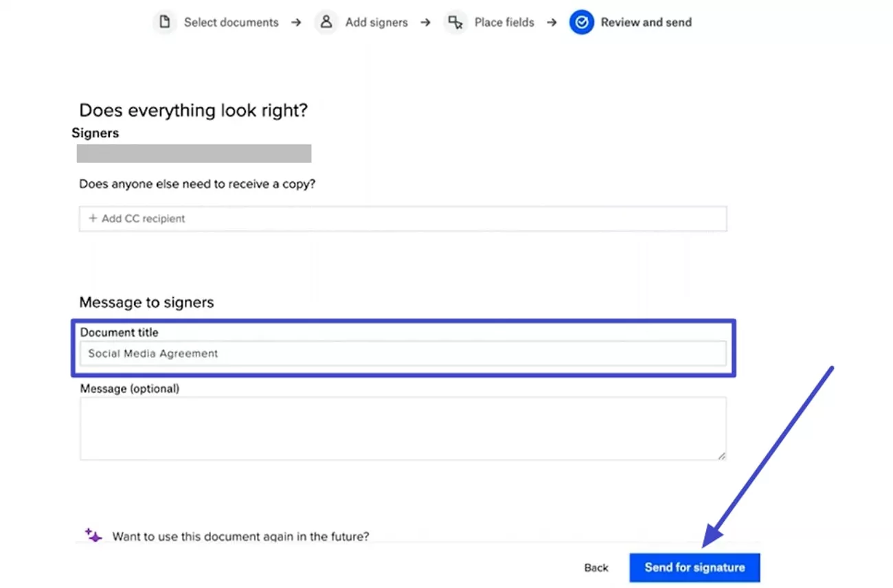
Task: Open the Add signers step label
Action: tap(376, 23)
